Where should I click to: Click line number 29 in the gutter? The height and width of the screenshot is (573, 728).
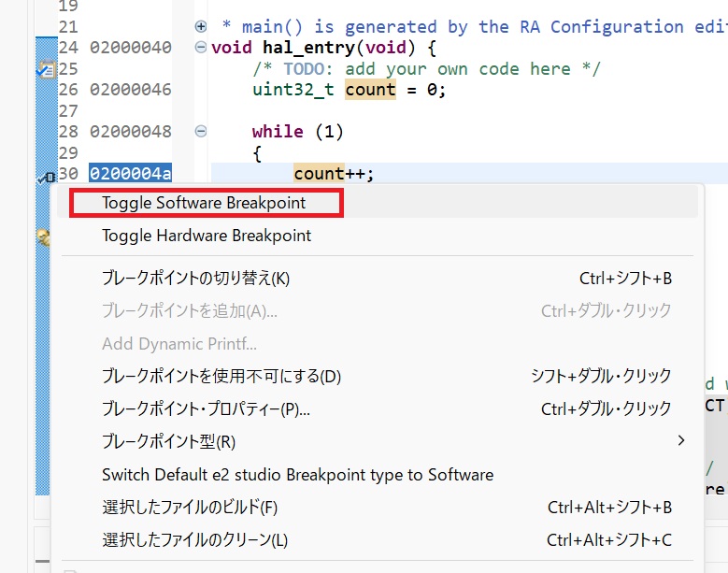[68, 152]
